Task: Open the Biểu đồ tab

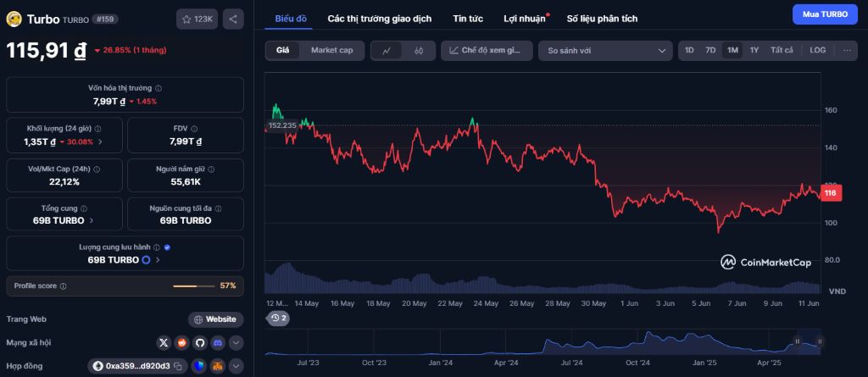Action: coord(291,19)
